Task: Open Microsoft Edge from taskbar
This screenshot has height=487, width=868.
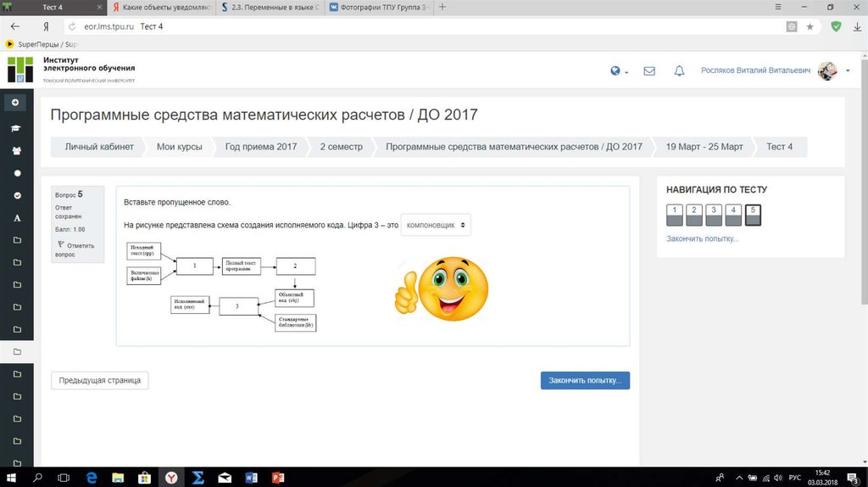Action: tap(92, 478)
